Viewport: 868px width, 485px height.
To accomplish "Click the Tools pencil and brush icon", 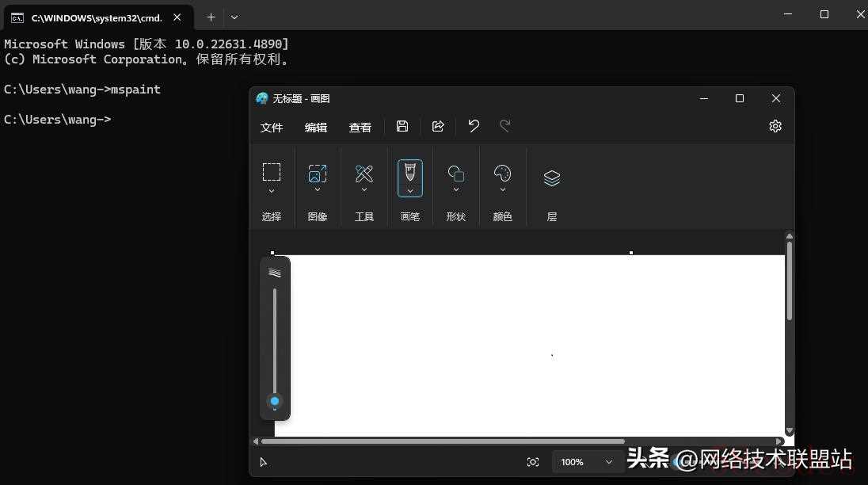I will tap(364, 173).
